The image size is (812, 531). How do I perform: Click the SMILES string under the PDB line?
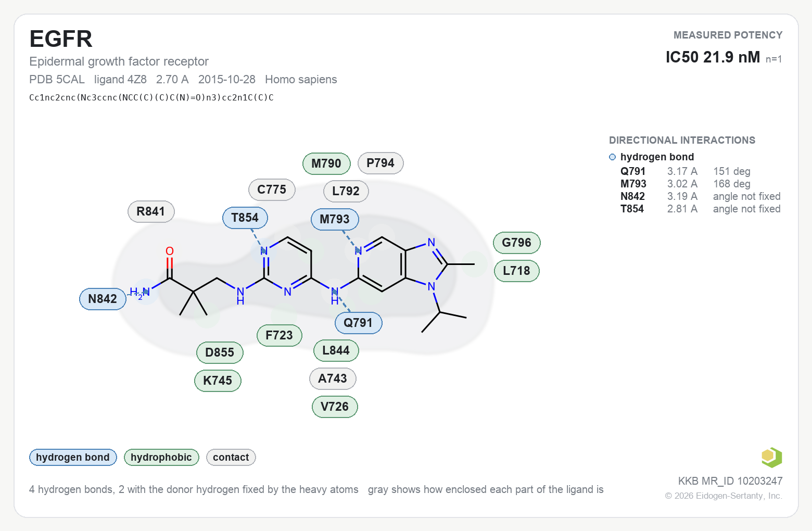coord(151,97)
